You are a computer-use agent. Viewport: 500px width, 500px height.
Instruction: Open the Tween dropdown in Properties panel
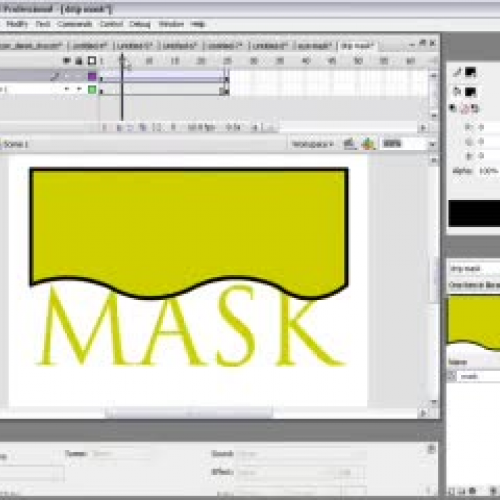point(121,454)
